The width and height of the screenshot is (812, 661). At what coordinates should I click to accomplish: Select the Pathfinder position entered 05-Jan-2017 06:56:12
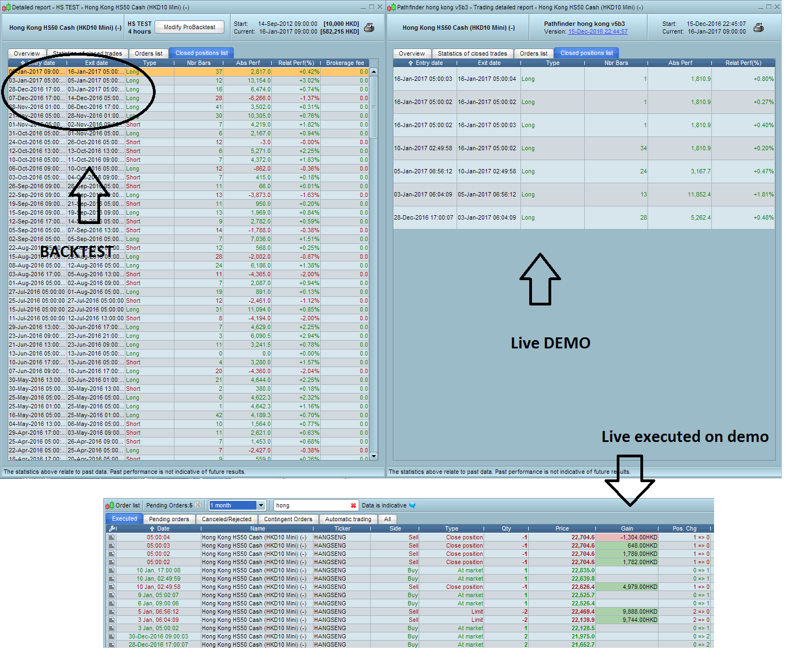point(584,171)
